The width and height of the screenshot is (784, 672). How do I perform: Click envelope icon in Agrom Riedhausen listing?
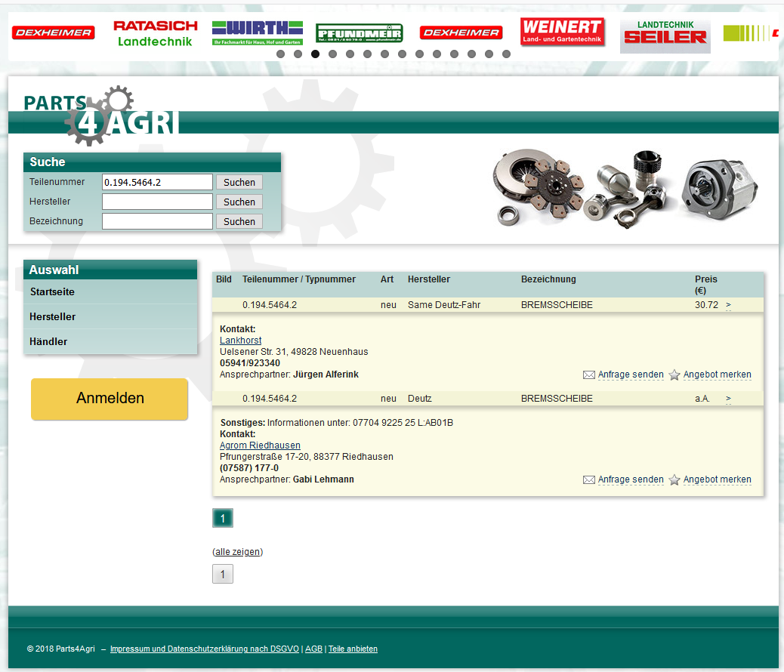coord(589,480)
